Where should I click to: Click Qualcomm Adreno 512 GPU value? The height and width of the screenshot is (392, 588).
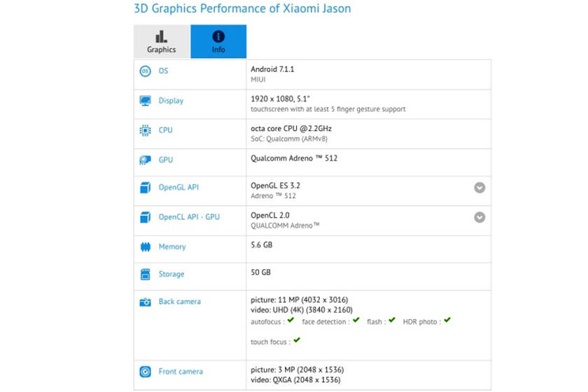point(294,158)
